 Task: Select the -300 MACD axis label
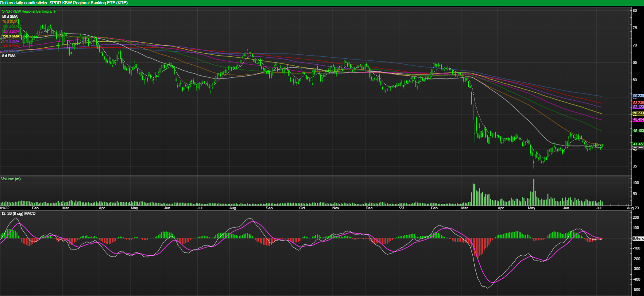636,269
